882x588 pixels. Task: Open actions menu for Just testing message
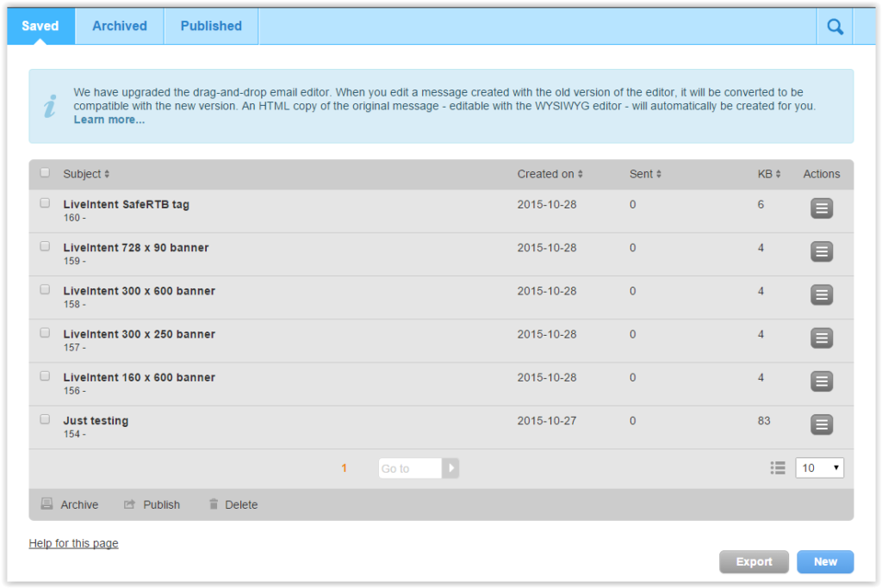tap(822, 424)
